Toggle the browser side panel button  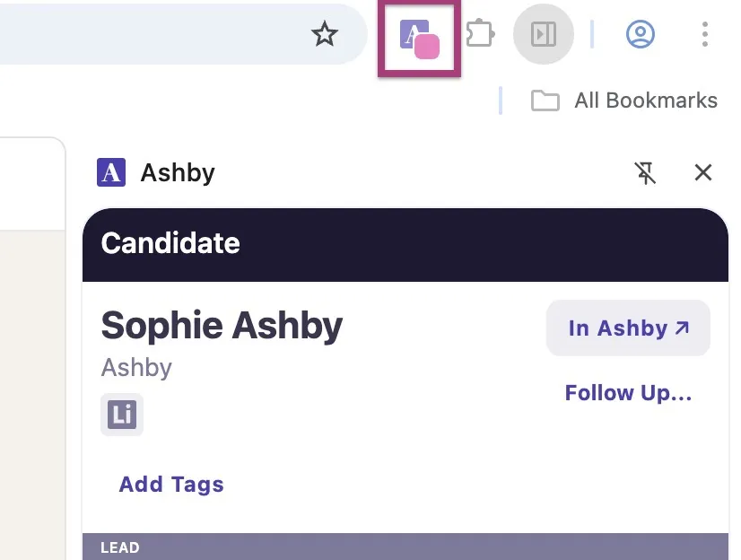point(544,34)
